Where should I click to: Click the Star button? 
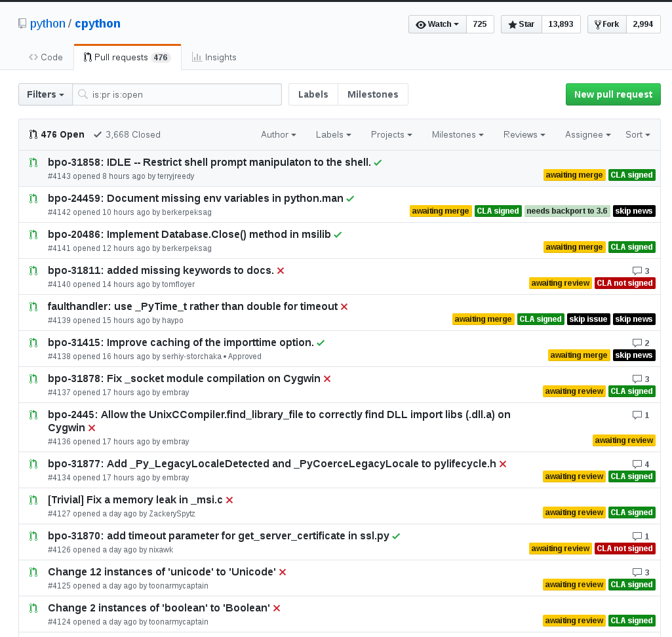[x=522, y=24]
